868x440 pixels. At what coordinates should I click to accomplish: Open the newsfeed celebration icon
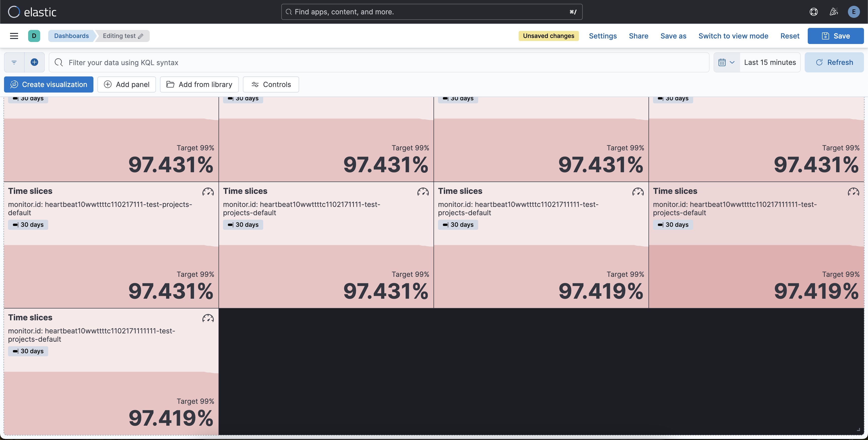(834, 12)
